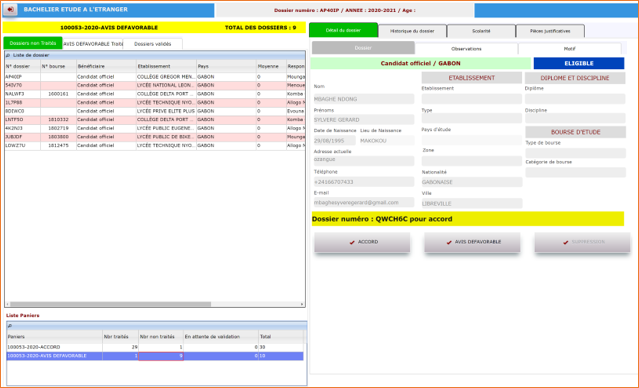This screenshot has height=388, width=639.
Task: Click the Téléphone field
Action: pos(364,182)
